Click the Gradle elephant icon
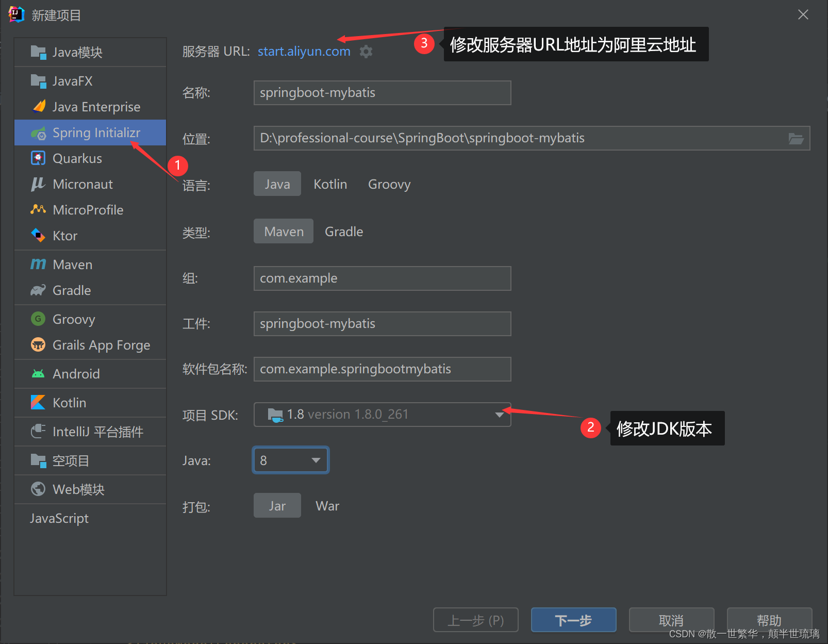Viewport: 828px width, 644px height. [x=38, y=290]
